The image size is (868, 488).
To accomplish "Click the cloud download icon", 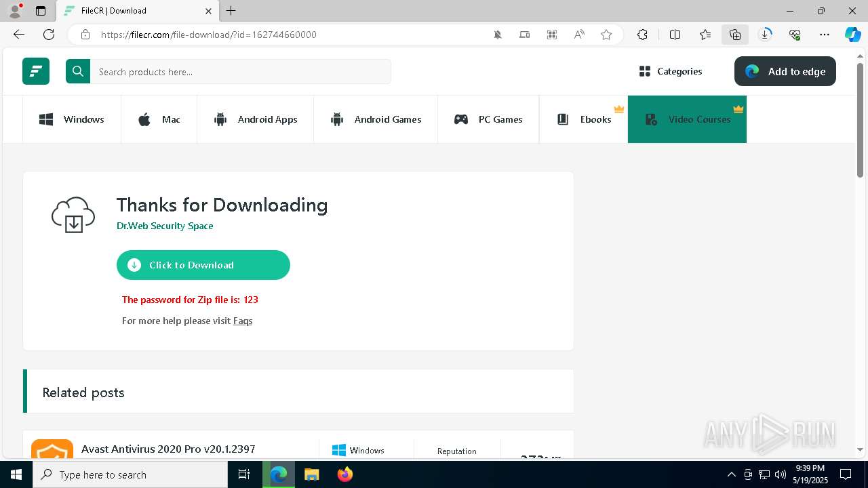I will pyautogui.click(x=73, y=215).
